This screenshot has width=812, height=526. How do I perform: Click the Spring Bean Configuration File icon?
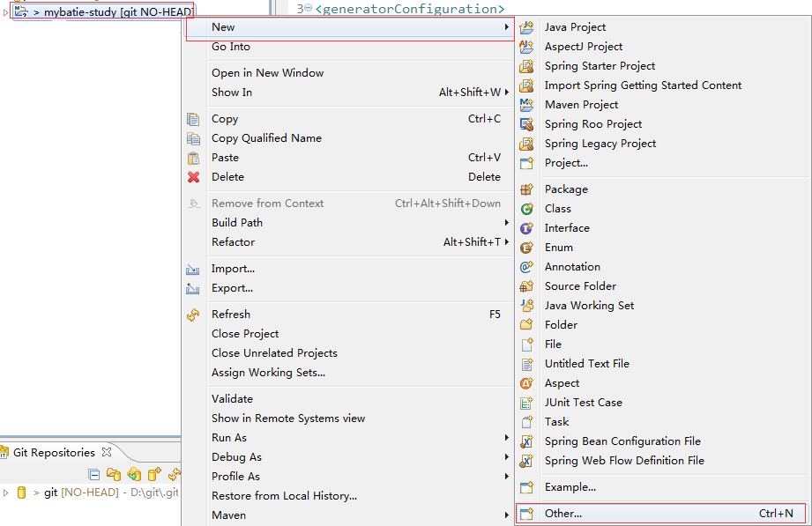click(x=526, y=441)
